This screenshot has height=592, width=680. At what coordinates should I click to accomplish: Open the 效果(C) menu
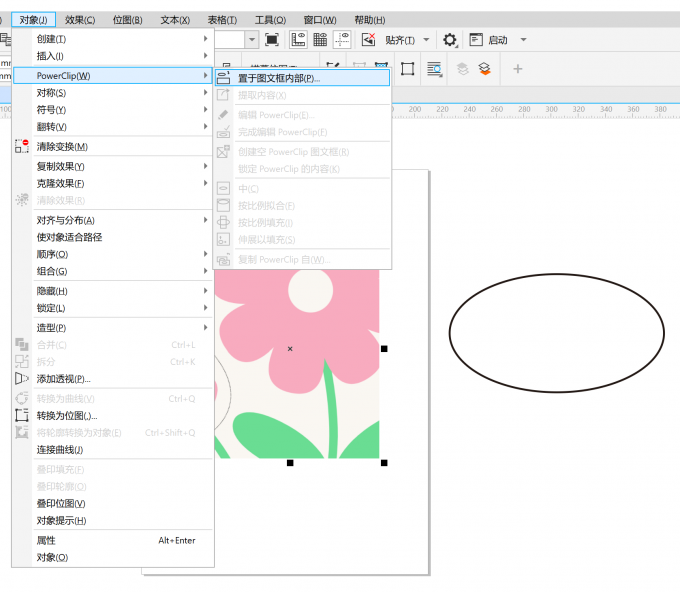click(x=80, y=20)
